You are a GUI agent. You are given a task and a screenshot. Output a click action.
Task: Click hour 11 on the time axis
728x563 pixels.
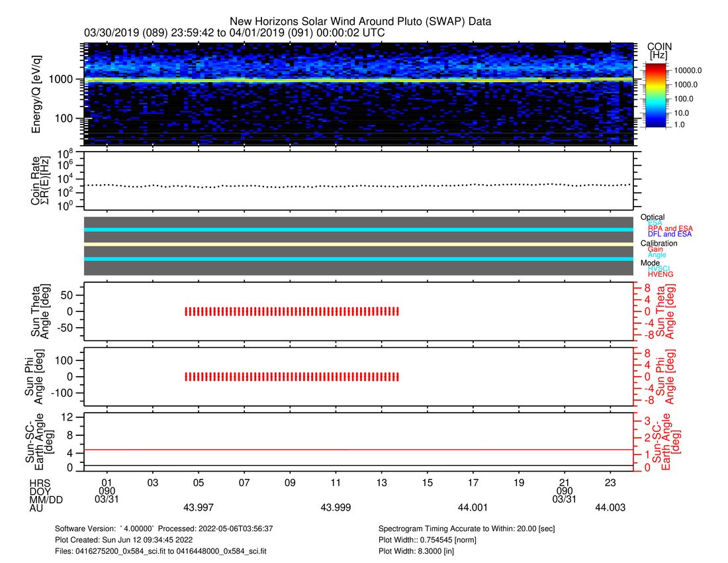(336, 482)
